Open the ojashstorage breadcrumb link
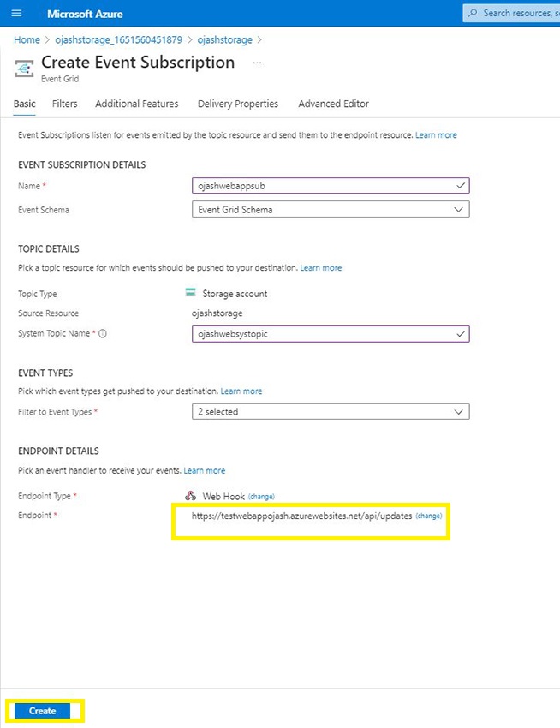Viewport: 560px width, 728px height. pos(225,39)
